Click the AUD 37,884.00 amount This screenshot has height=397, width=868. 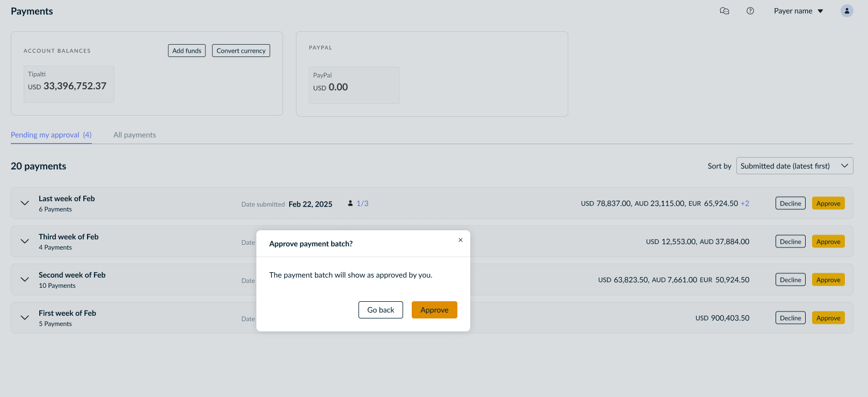click(x=724, y=242)
